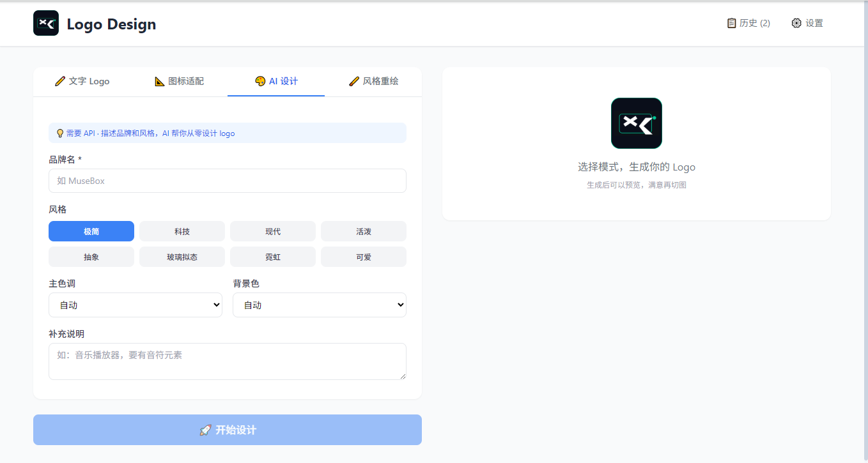868x463 pixels.
Task: Click the Logo Design title text
Action: (111, 24)
